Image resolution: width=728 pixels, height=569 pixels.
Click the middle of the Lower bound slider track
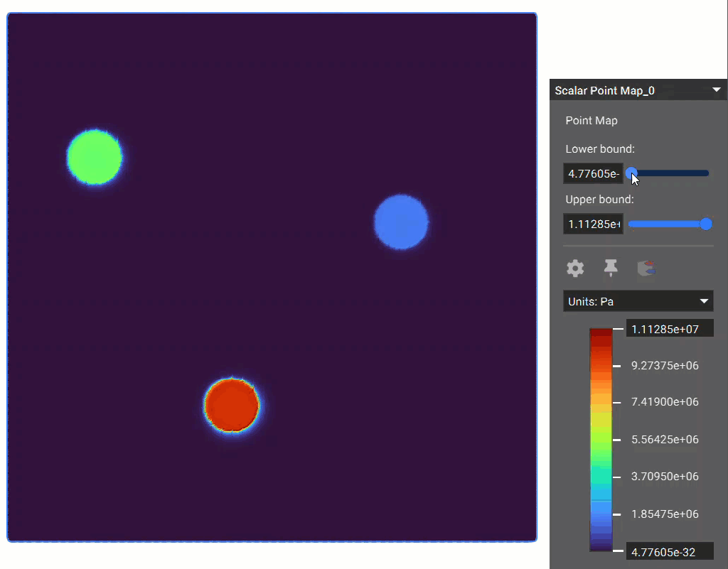tap(668, 173)
